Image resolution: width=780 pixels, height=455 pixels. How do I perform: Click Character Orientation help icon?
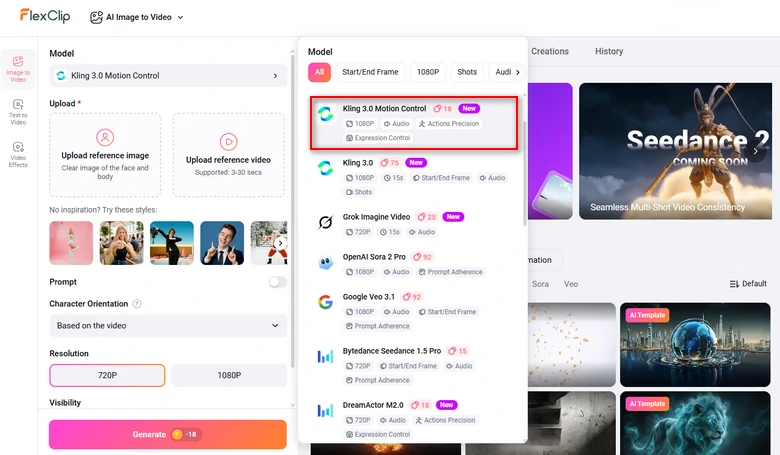137,304
